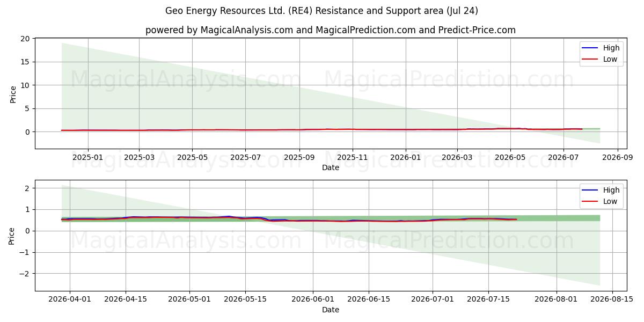This screenshot has width=644, height=322.
Task: Select the 2026-04-15 tick label on bottom chart
Action: (x=126, y=299)
